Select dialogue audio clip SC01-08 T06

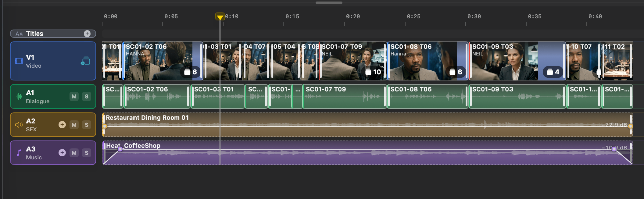pos(428,96)
